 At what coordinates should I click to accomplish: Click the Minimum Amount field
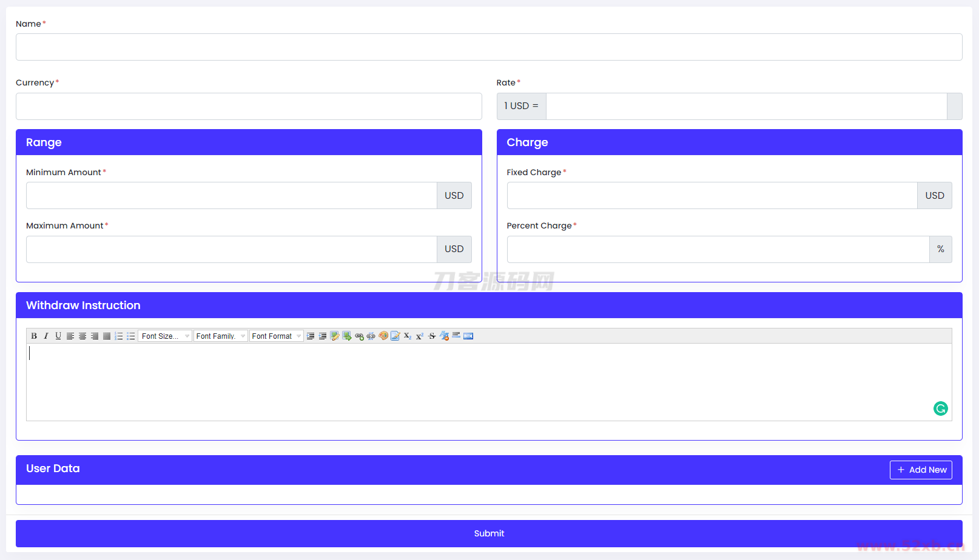click(231, 196)
